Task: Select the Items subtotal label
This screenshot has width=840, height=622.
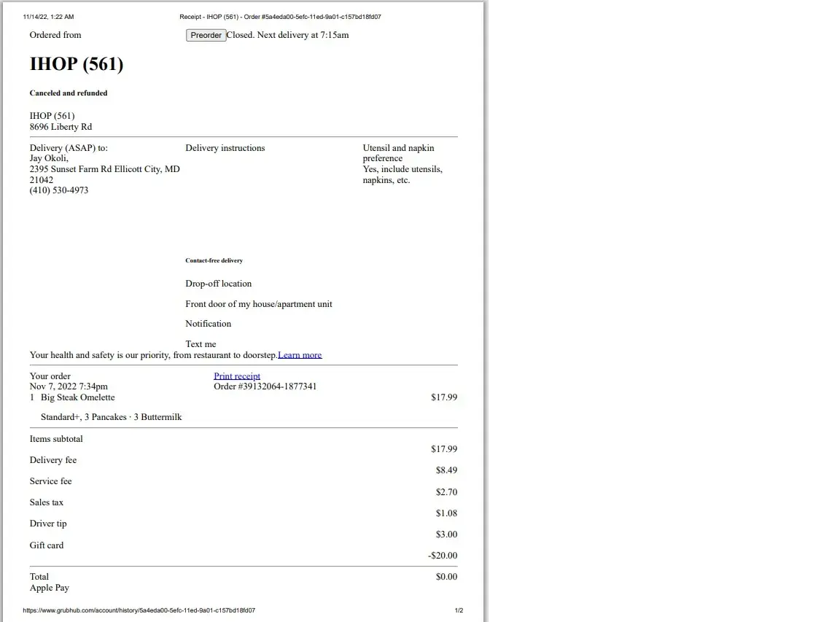Action: 56,439
